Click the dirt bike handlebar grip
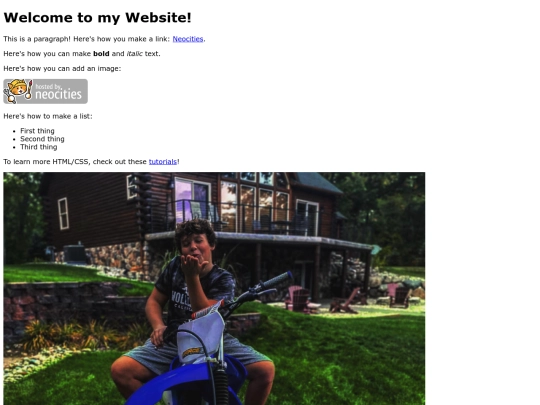The image size is (540, 405). [276, 280]
